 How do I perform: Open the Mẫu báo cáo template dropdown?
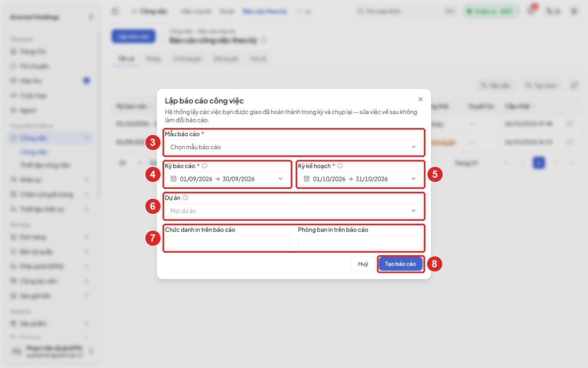click(x=294, y=147)
